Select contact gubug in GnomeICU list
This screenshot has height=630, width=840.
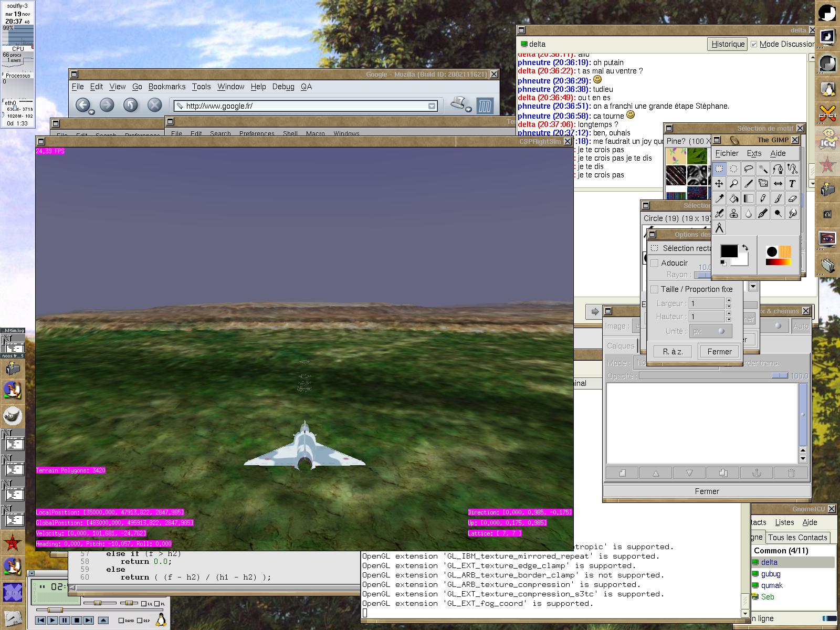pos(771,574)
